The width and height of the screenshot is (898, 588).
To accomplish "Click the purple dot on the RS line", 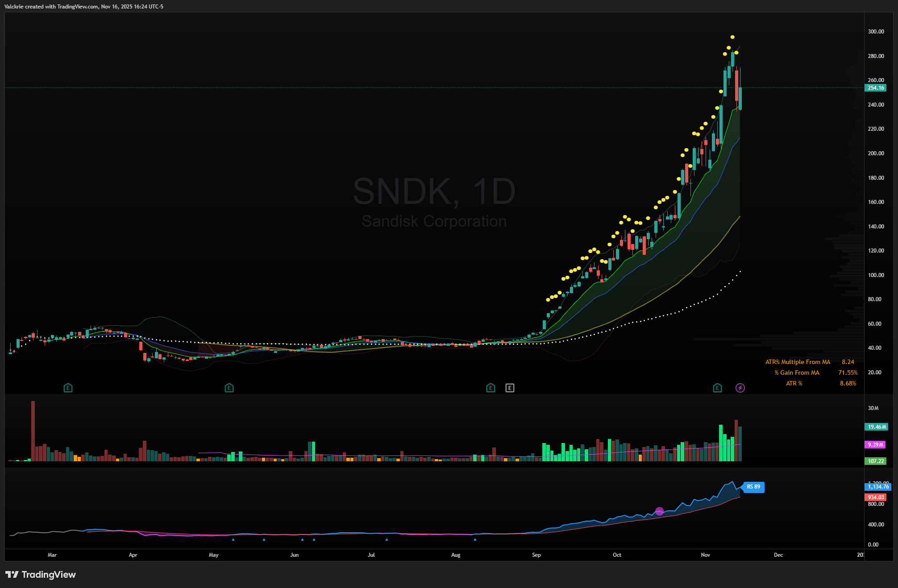I will [659, 511].
